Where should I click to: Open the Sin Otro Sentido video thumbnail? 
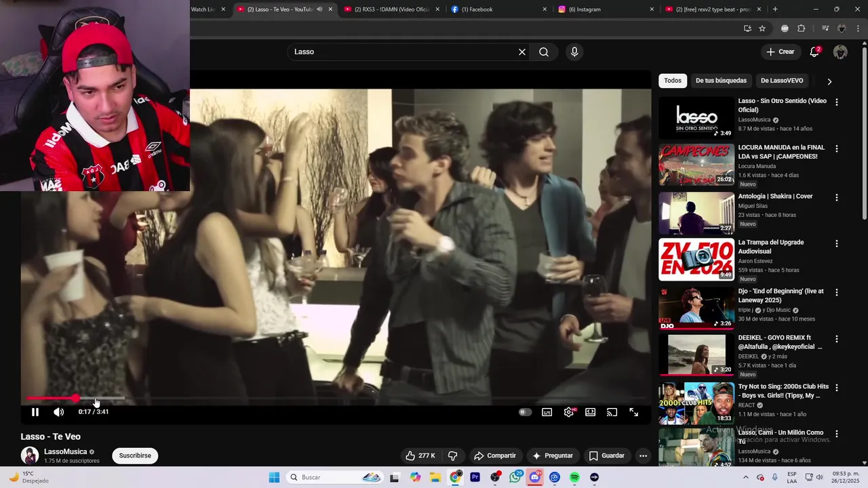[696, 118]
